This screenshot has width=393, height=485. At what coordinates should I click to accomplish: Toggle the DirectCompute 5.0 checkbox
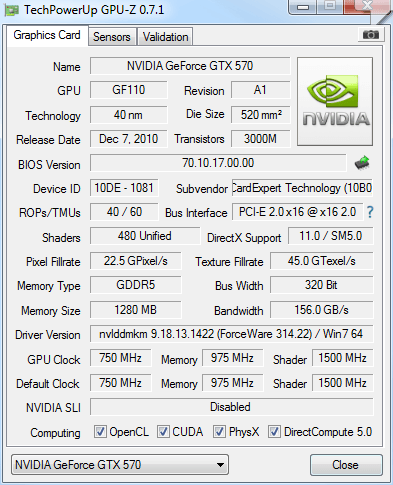tap(274, 431)
